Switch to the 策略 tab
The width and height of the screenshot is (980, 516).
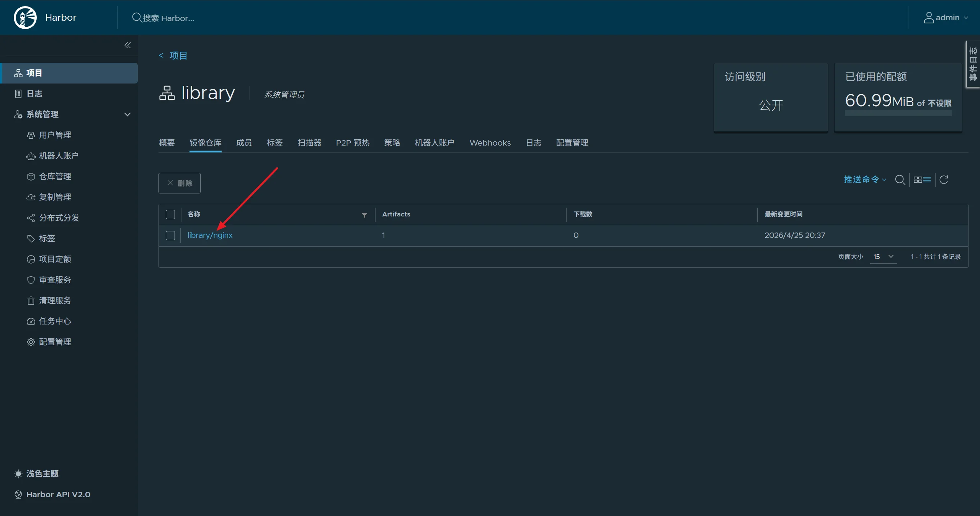(392, 143)
